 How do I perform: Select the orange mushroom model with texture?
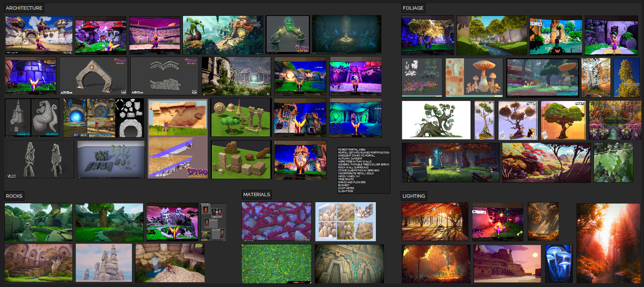(474, 77)
